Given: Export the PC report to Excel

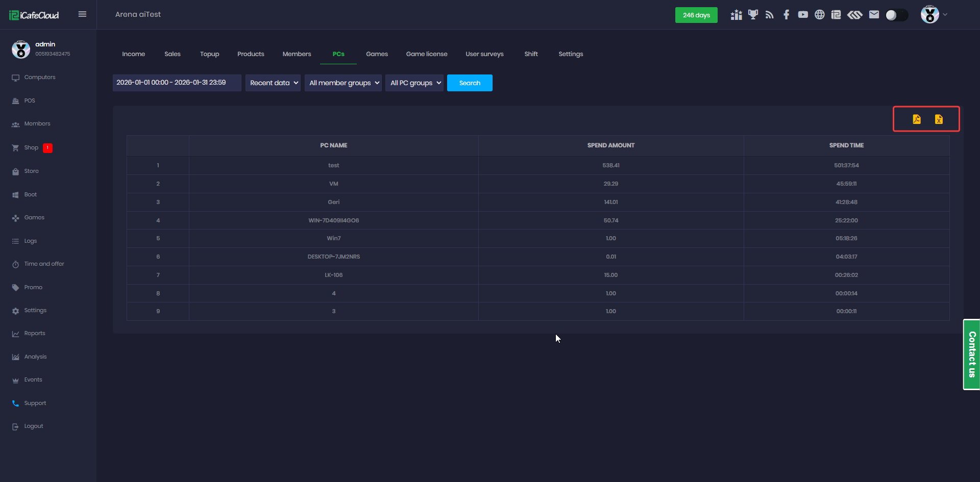Looking at the screenshot, I should pos(939,119).
